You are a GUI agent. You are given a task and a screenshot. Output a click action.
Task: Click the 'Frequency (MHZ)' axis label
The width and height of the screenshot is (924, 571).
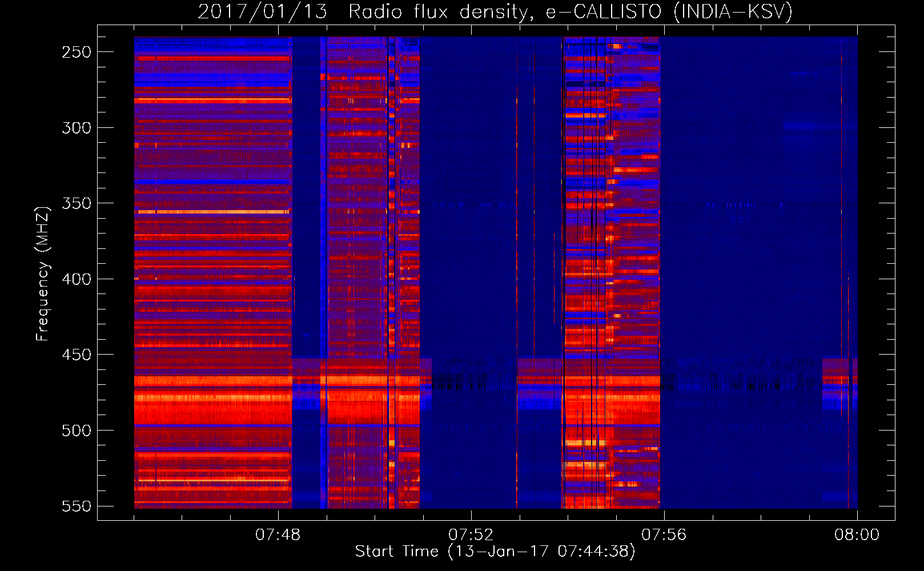[x=43, y=274]
